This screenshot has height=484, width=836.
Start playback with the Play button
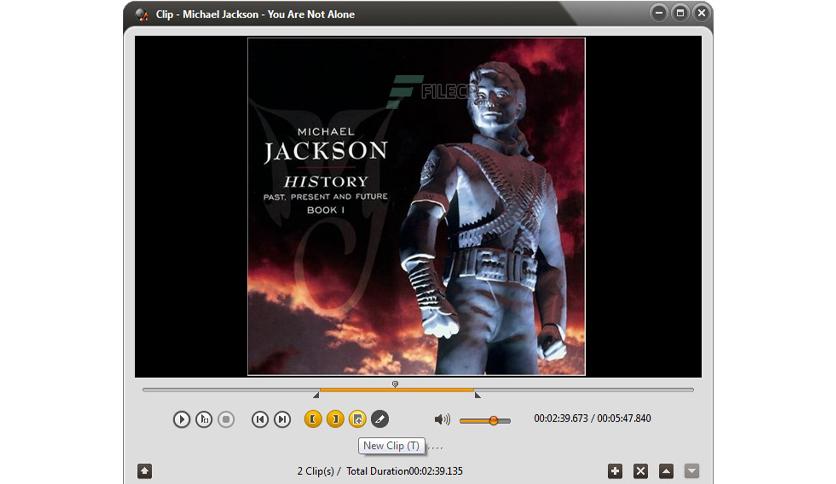point(181,420)
